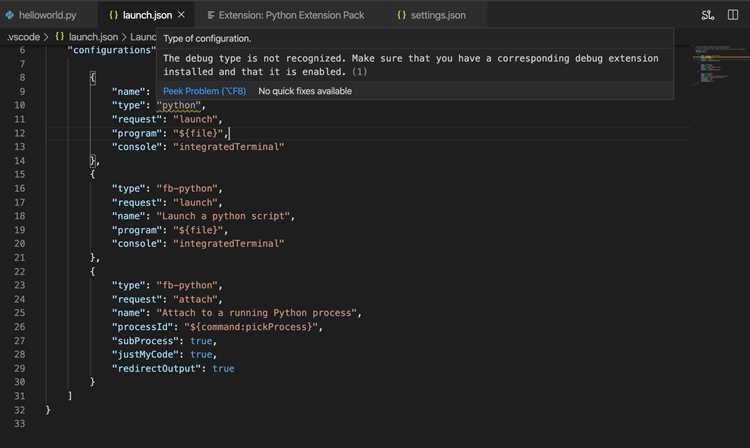Click "Launch a python script" name value
The image size is (750, 448).
223,216
